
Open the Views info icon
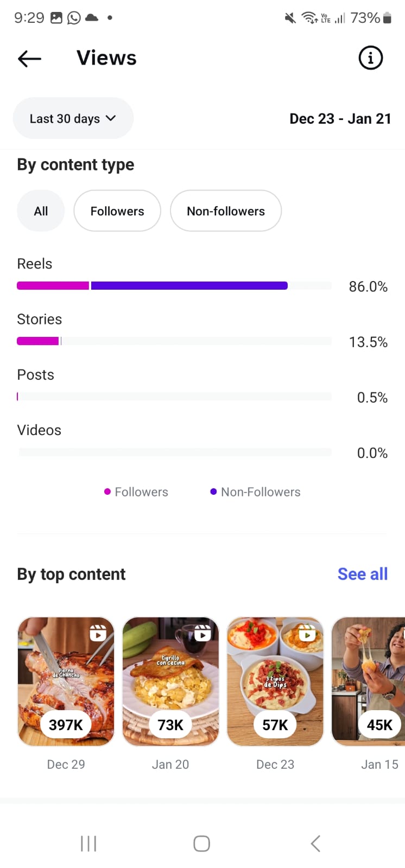[x=371, y=58]
